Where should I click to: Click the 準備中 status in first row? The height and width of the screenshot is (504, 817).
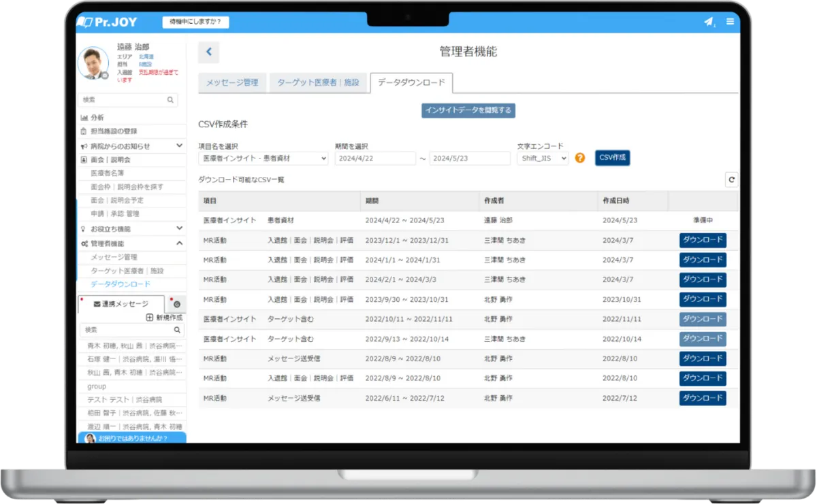point(703,220)
